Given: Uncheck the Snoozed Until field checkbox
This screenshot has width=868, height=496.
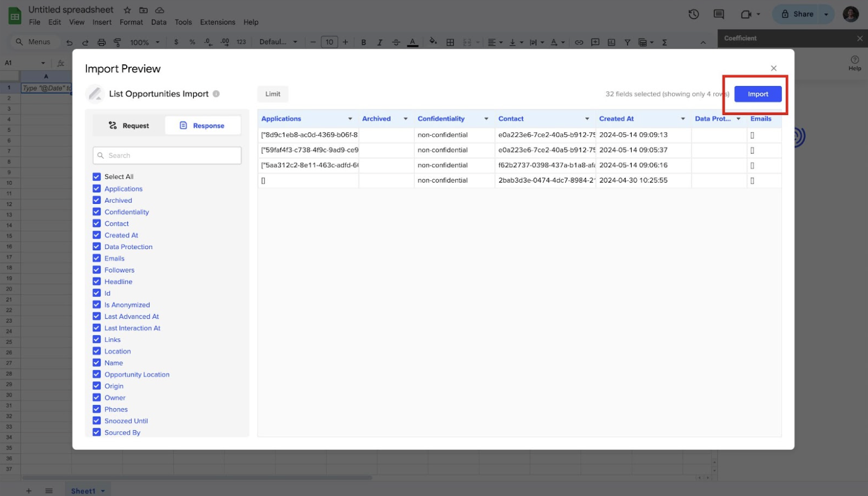Looking at the screenshot, I should click(97, 421).
